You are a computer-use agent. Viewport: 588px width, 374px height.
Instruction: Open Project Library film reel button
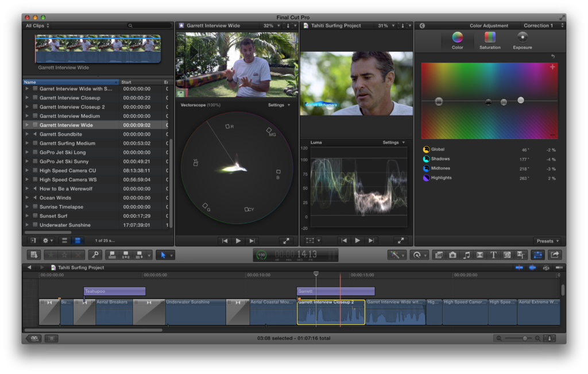[34, 338]
